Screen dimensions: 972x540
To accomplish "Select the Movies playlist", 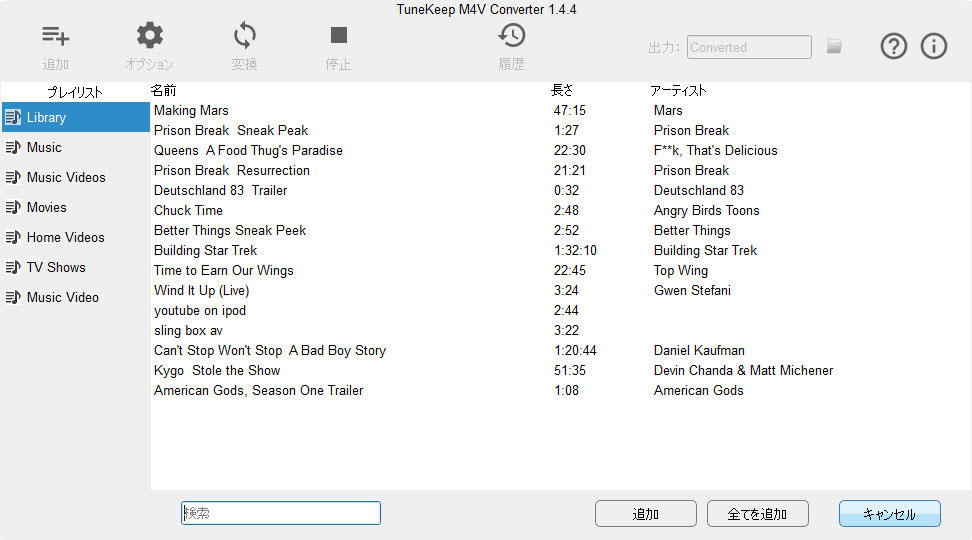I will tap(76, 207).
